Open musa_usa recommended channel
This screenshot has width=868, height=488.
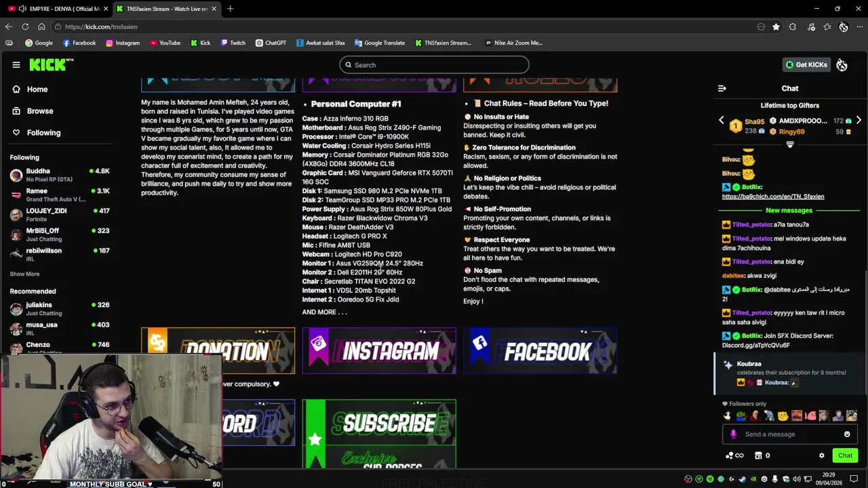click(x=60, y=328)
